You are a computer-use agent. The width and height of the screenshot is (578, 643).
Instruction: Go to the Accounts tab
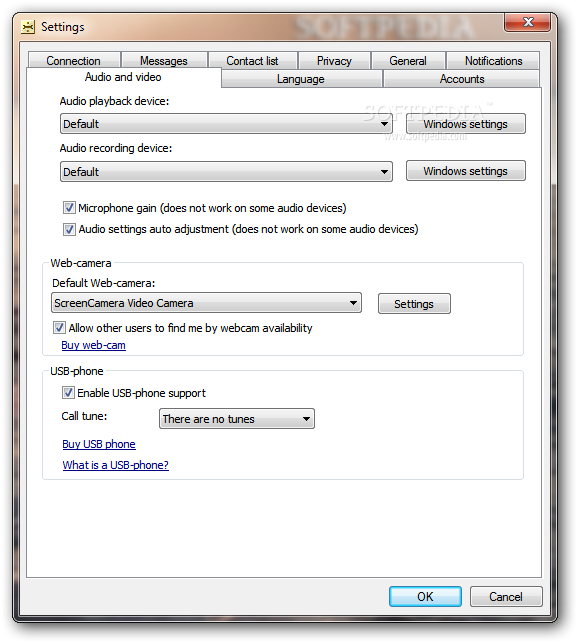coord(462,79)
